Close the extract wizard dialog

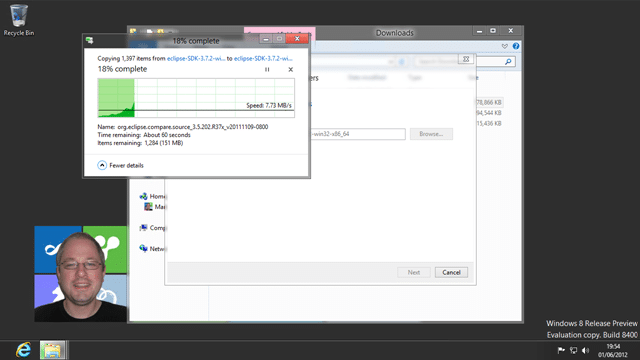tap(466, 59)
